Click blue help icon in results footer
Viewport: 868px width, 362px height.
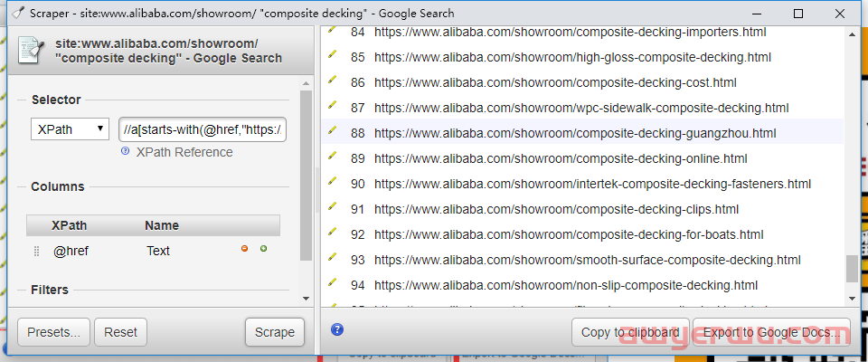tap(337, 329)
